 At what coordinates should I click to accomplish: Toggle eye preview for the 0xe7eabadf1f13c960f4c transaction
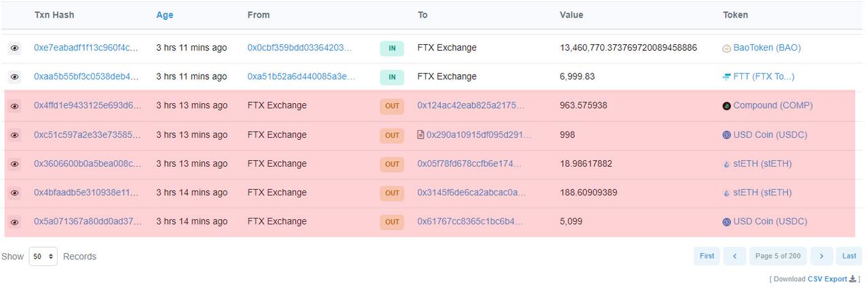click(x=14, y=48)
